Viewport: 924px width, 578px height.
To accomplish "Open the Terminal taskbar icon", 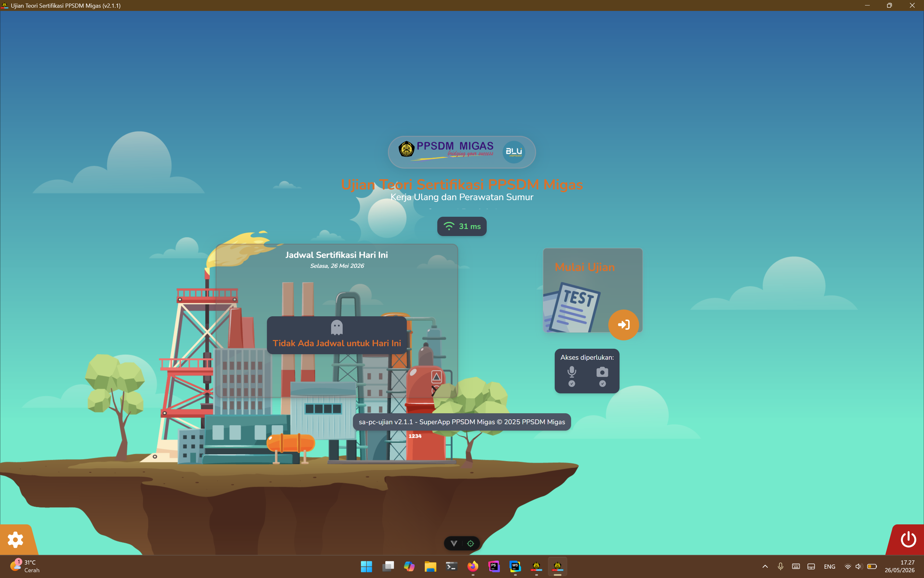I will point(451,566).
